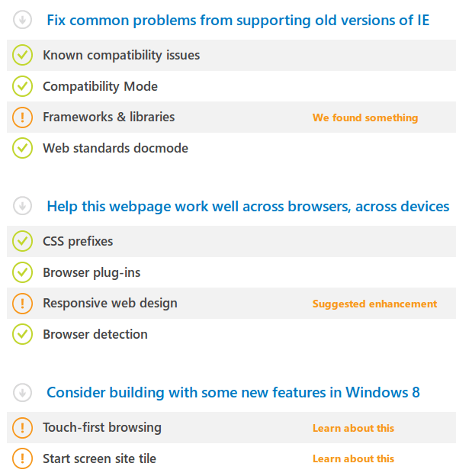This screenshot has height=476, width=456.
Task: Click Learn about this for Start screen site tile
Action: [354, 458]
